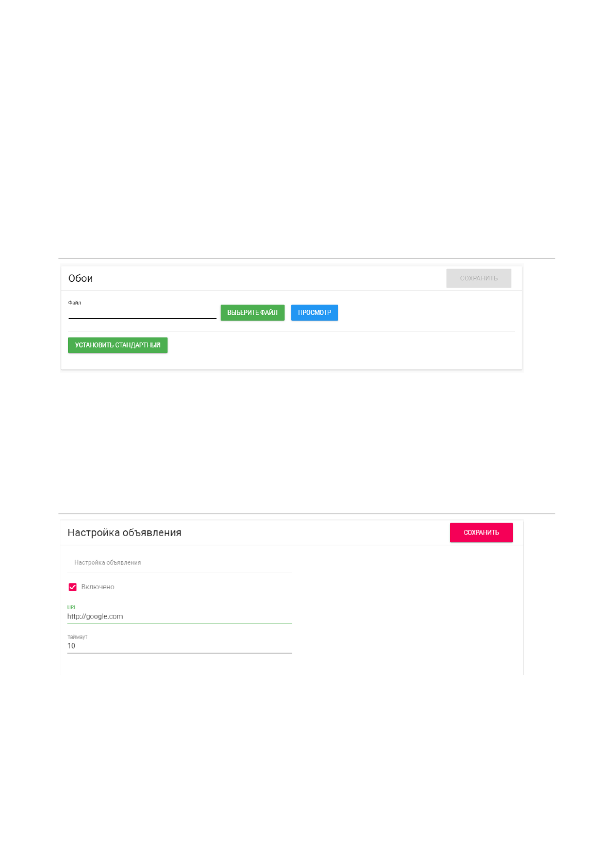
Task: Click УСТАНОВИТЬ СТАНДАРТНЫЙ wallpaper button
Action: 118,345
